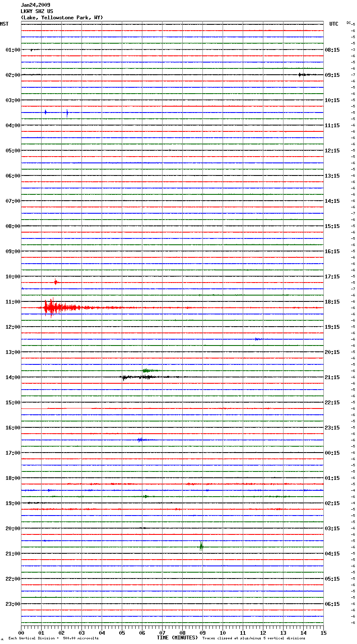Click the 11:15 UTC time label
This screenshot has height=644, width=357.
pyautogui.click(x=332, y=126)
